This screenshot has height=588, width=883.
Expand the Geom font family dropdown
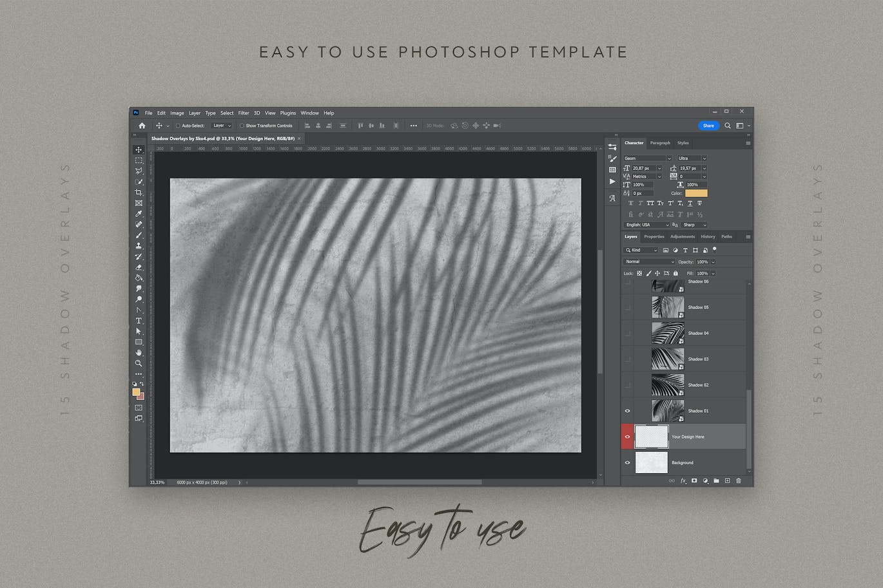click(x=648, y=158)
